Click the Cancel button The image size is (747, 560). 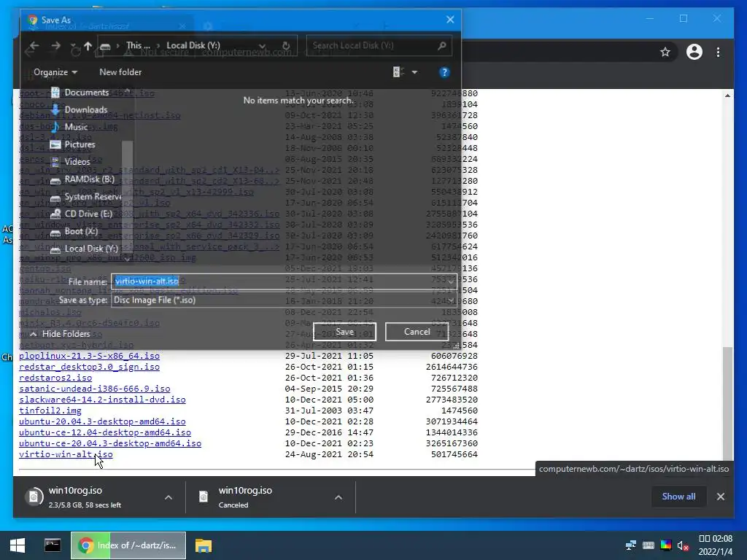coord(417,332)
